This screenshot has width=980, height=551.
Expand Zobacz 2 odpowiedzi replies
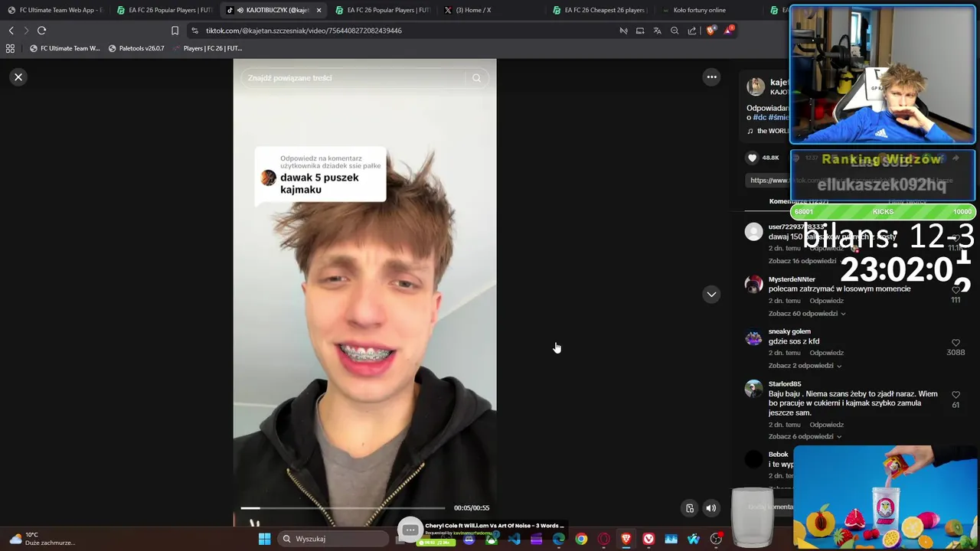point(805,366)
